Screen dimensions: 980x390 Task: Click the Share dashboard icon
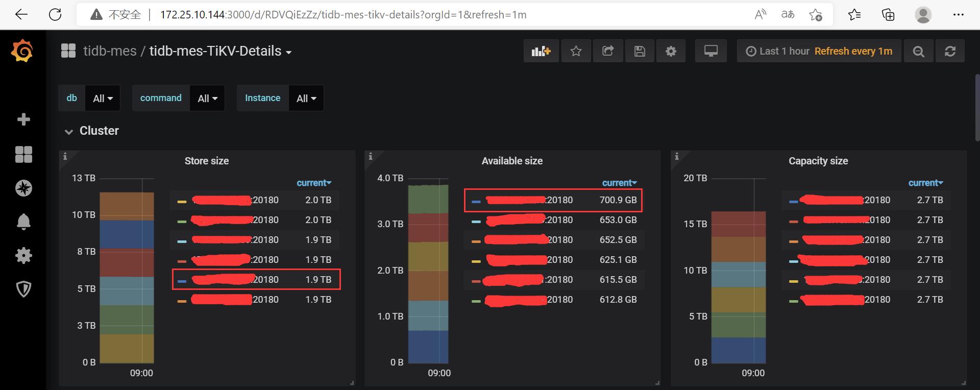point(608,51)
